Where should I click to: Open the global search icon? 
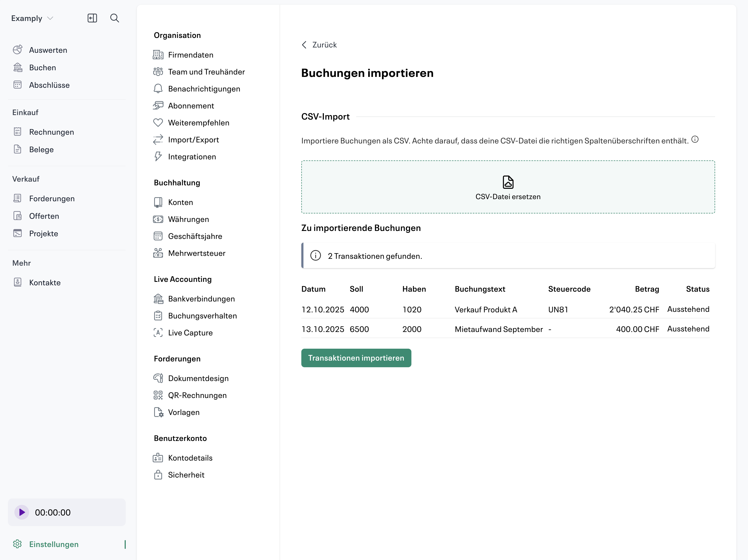tap(115, 18)
